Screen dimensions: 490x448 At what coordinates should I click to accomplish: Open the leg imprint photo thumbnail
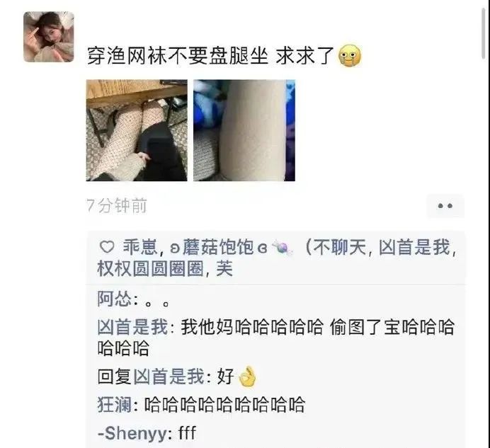point(244,130)
